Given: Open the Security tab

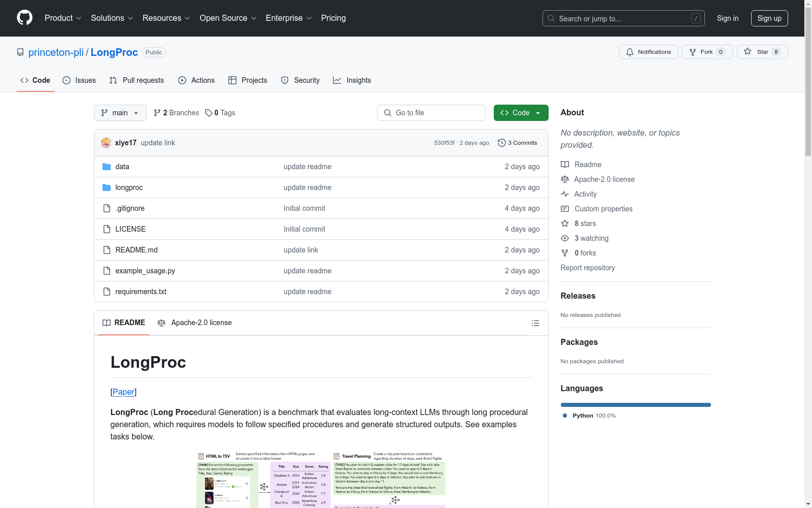Looking at the screenshot, I should tap(300, 80).
